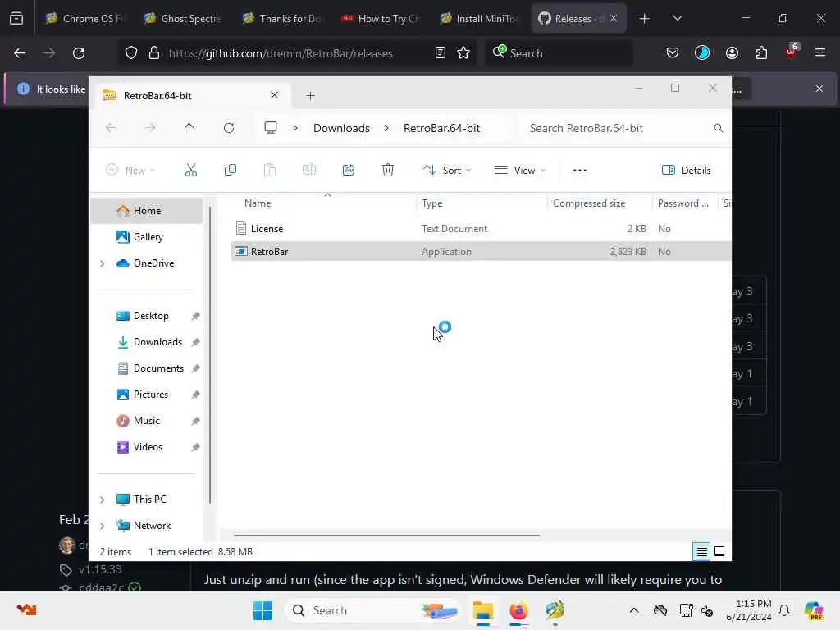Click the taskbar Search box

tap(374, 610)
